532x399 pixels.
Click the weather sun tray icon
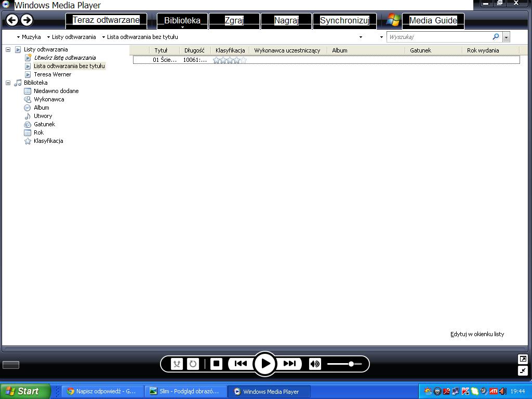[x=428, y=391]
